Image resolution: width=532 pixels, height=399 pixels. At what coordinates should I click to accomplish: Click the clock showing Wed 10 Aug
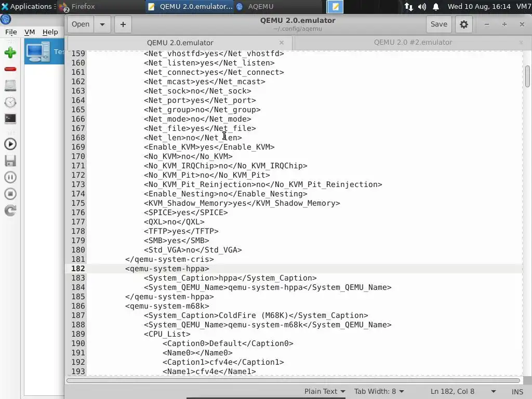[x=478, y=6]
